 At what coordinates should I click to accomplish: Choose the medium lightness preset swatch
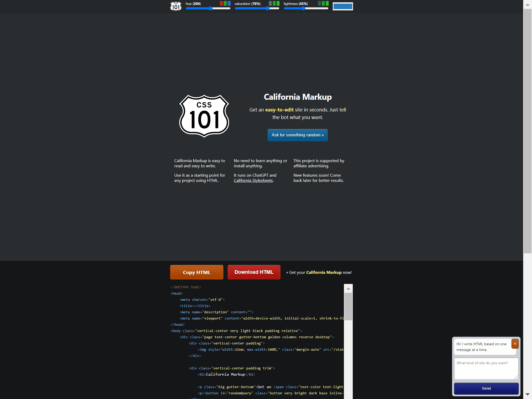click(x=323, y=3)
